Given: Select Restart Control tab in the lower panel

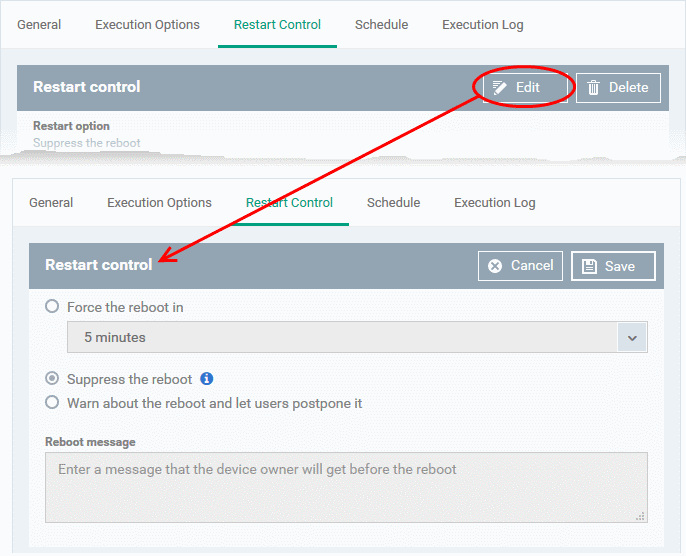Looking at the screenshot, I should pos(289,203).
